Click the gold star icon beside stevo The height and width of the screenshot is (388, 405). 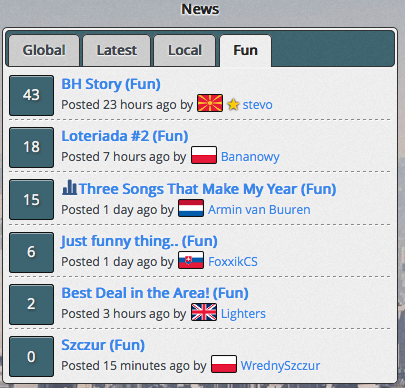tap(233, 105)
